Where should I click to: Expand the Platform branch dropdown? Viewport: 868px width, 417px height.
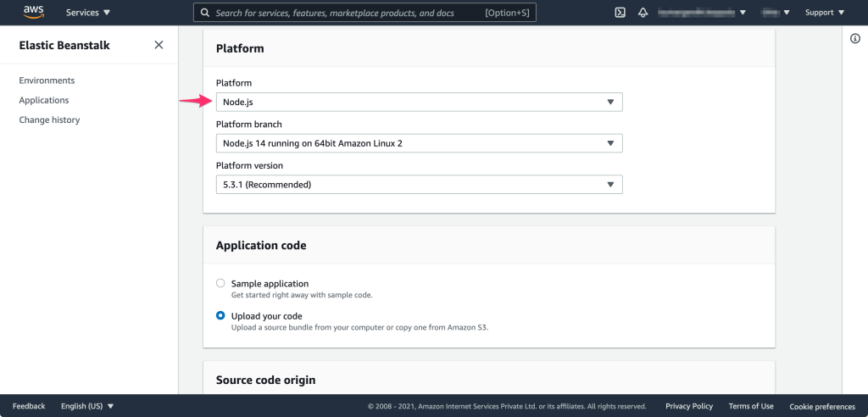coord(419,143)
